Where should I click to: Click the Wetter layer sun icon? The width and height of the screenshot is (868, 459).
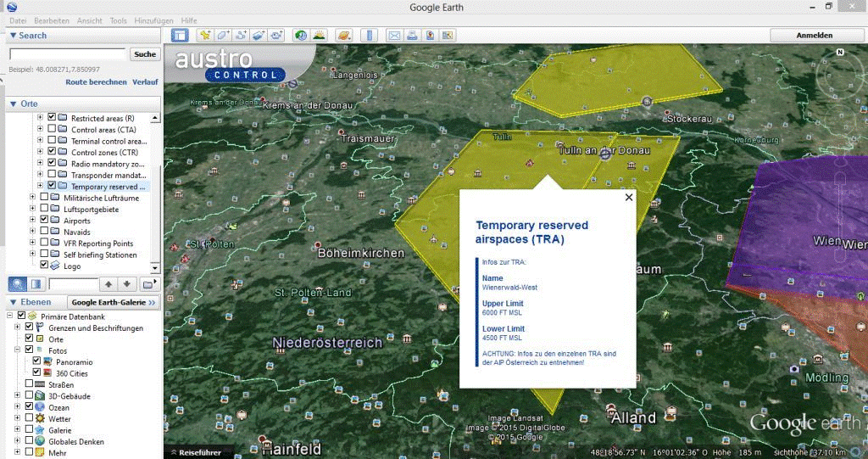point(40,418)
